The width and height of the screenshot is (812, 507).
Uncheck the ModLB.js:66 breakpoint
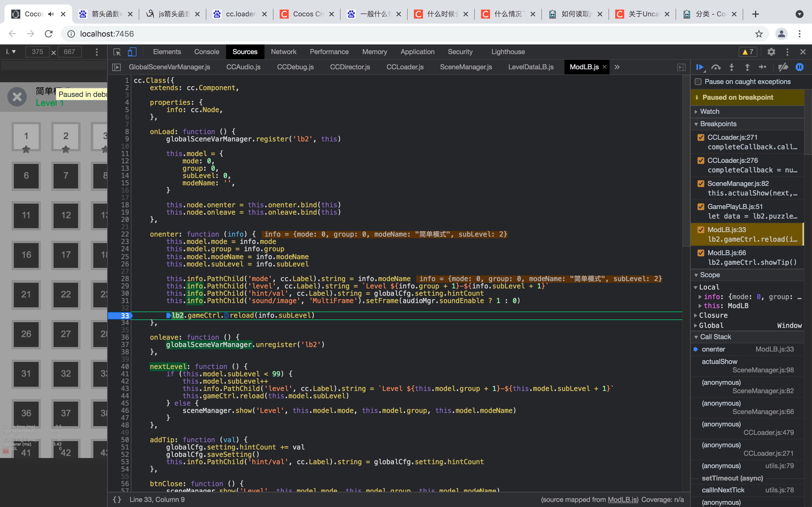(701, 253)
